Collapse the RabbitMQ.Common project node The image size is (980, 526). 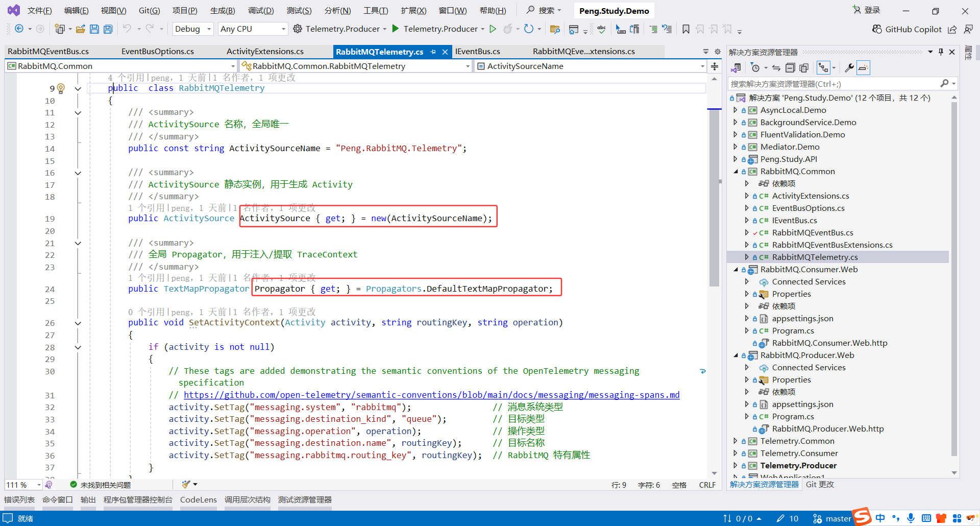736,172
